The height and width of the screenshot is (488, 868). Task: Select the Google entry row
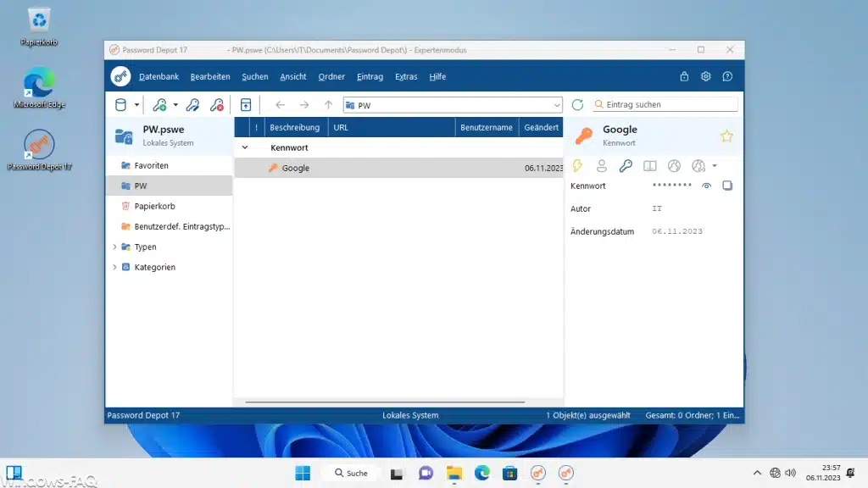coord(398,168)
